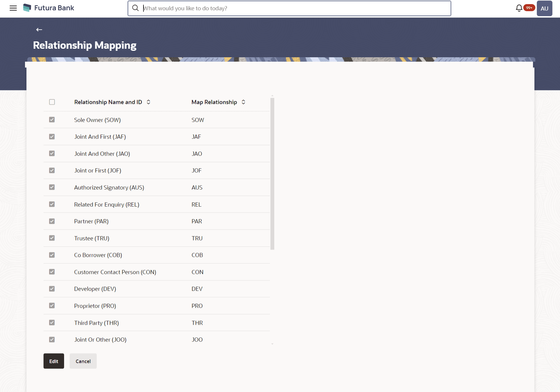Select the 'Trustee (TRU)' row text

point(92,238)
